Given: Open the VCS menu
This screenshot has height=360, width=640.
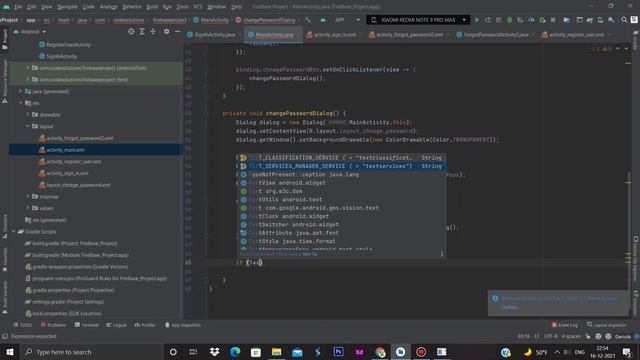Looking at the screenshot, I should pos(198,7).
